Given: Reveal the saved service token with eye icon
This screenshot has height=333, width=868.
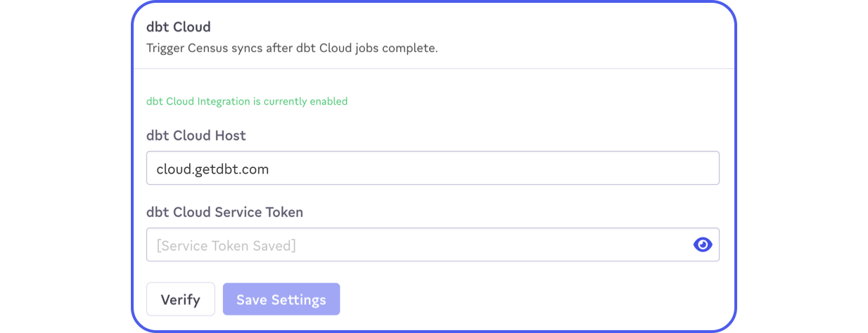Looking at the screenshot, I should pos(703,244).
